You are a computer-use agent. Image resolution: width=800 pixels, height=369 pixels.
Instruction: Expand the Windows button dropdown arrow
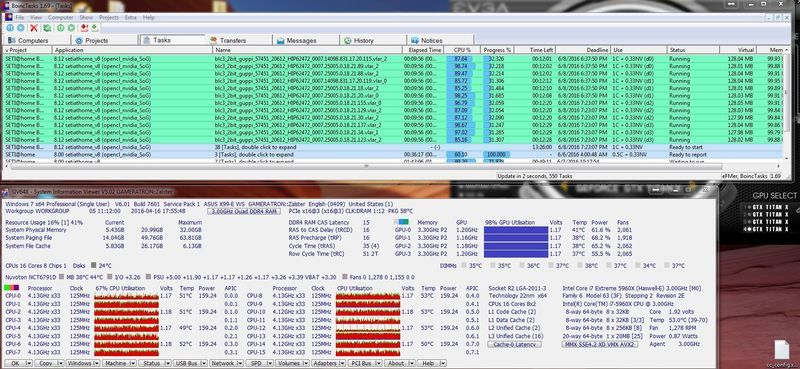coord(96,363)
